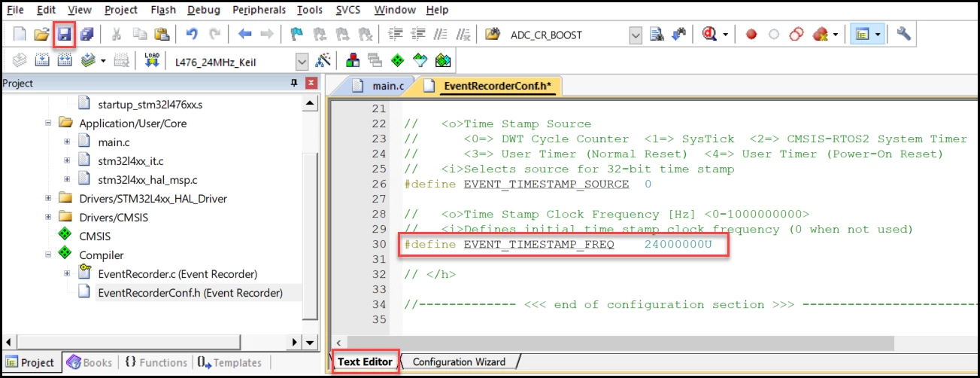Viewport: 980px width, 378px height.
Task: Create a new file with the New icon
Action: pyautogui.click(x=20, y=35)
